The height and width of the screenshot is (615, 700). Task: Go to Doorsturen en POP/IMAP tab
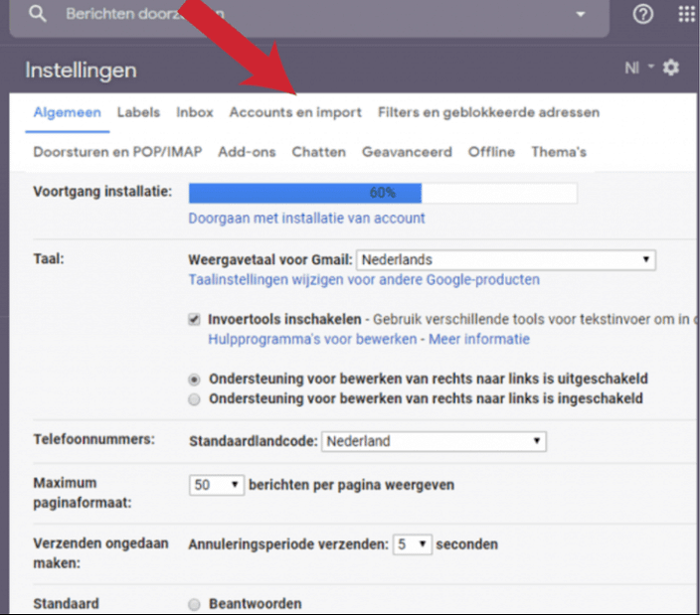(x=117, y=152)
